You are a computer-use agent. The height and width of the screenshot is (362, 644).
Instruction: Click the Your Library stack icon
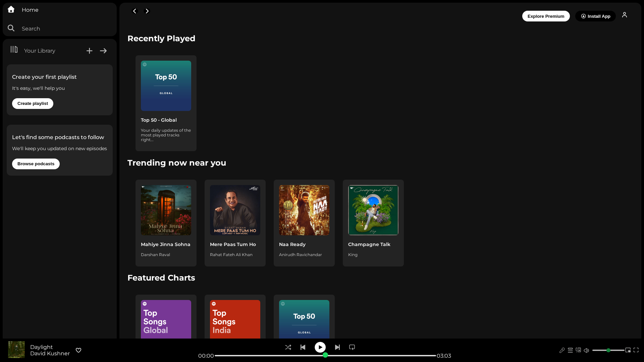[x=14, y=50]
